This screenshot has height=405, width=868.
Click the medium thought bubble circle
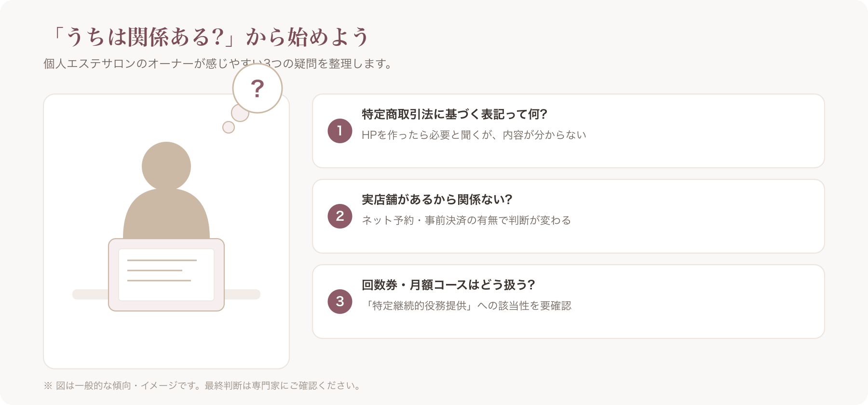point(240,113)
